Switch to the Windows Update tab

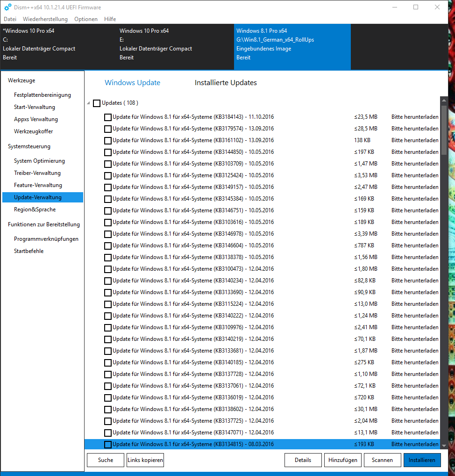(x=132, y=83)
